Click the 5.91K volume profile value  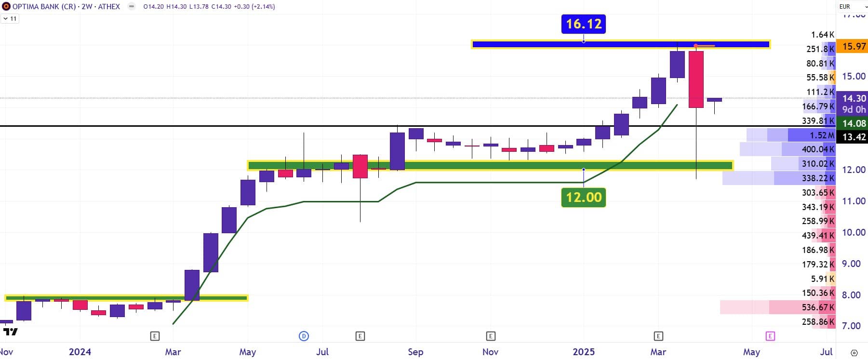click(823, 279)
